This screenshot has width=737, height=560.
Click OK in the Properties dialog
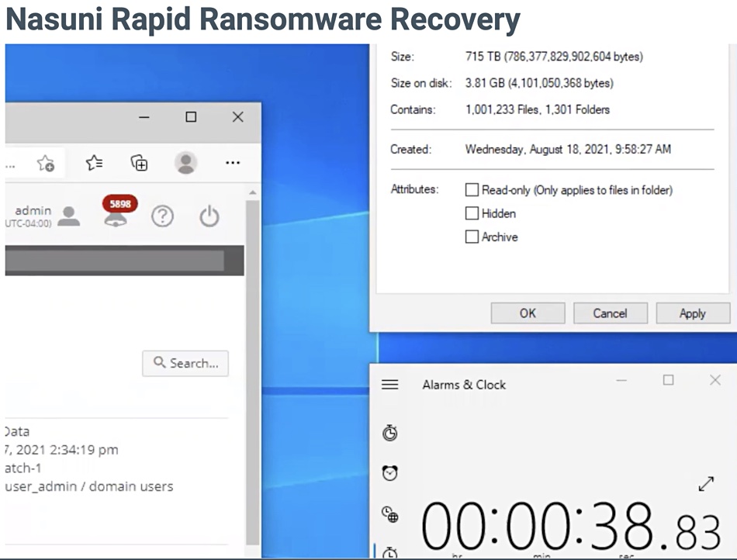(x=528, y=313)
